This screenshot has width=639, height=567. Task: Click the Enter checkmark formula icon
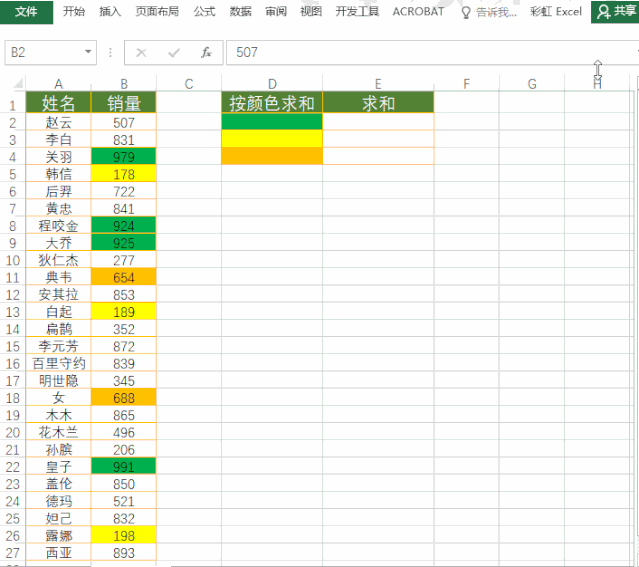(x=174, y=53)
